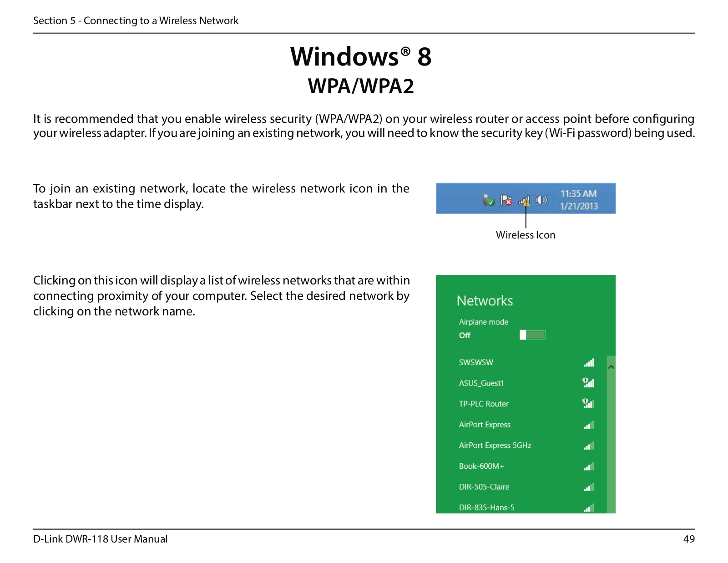The image size is (728, 563).
Task: Open the Action Center flag icon
Action: 506,200
